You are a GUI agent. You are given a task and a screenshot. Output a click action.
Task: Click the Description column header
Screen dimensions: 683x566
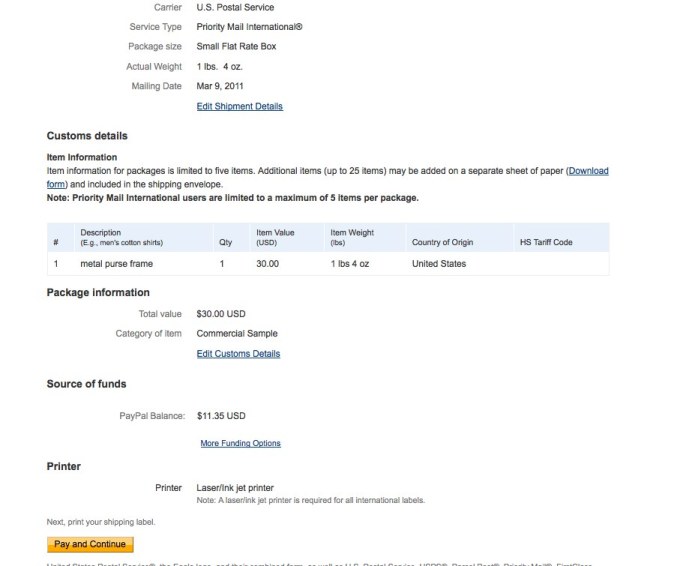(101, 233)
